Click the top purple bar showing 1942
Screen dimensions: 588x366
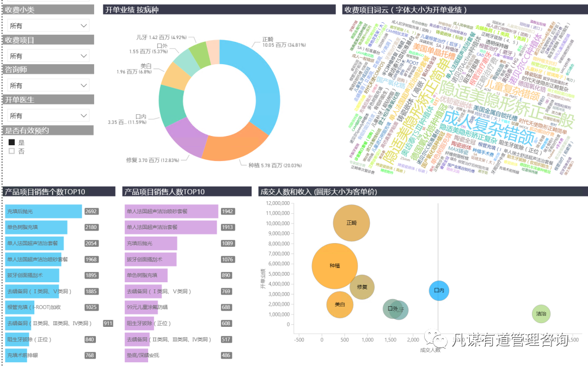point(171,212)
